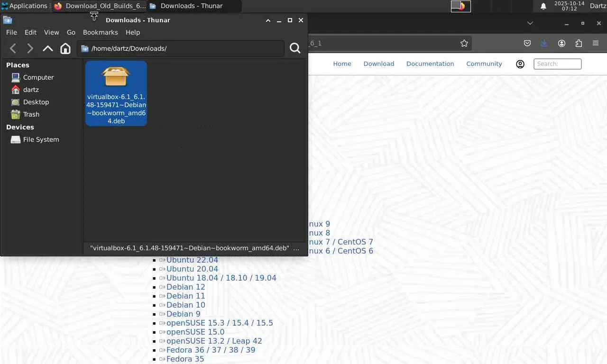
Task: Open the Go menu in Thunar
Action: click(71, 32)
